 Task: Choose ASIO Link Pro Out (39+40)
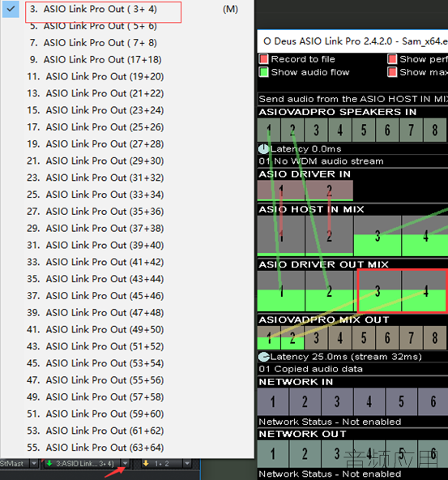[x=127, y=245]
